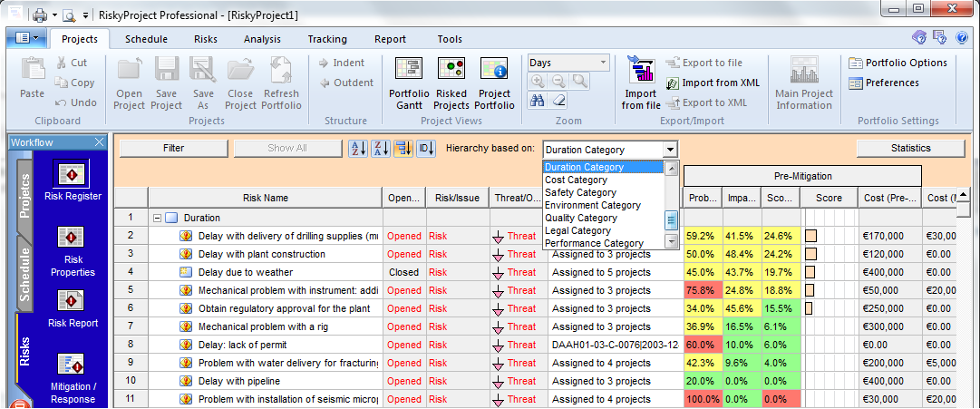Click the Zoom In magnifier icon
Image resolution: width=980 pixels, height=409 pixels.
tap(538, 81)
